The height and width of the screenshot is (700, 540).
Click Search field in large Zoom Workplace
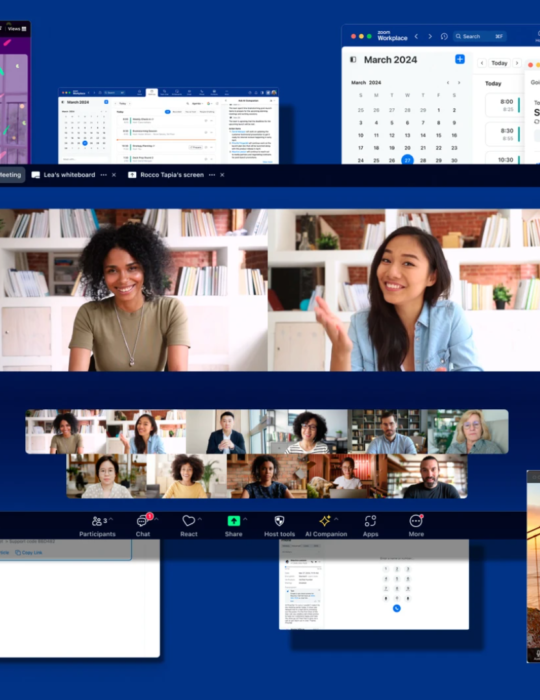point(480,37)
